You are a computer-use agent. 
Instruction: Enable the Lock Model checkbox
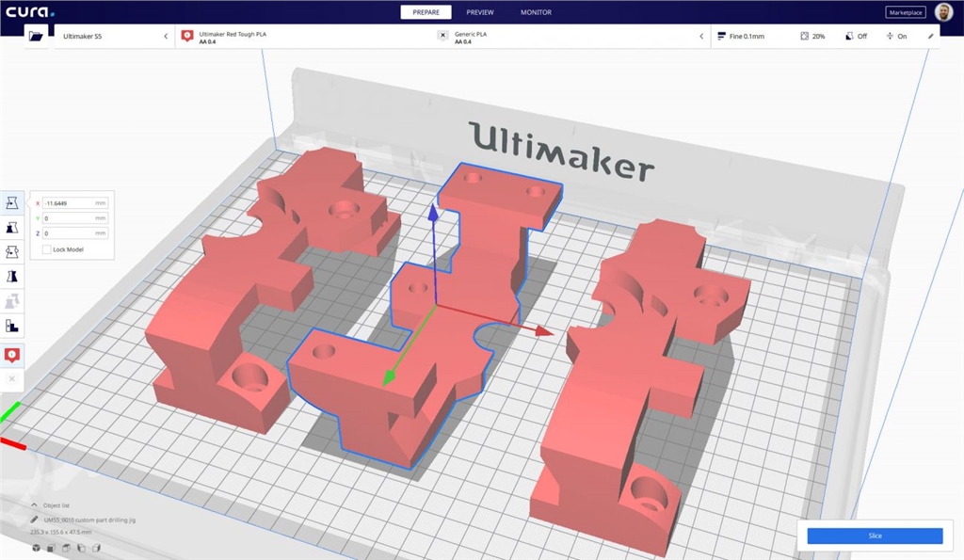(47, 249)
